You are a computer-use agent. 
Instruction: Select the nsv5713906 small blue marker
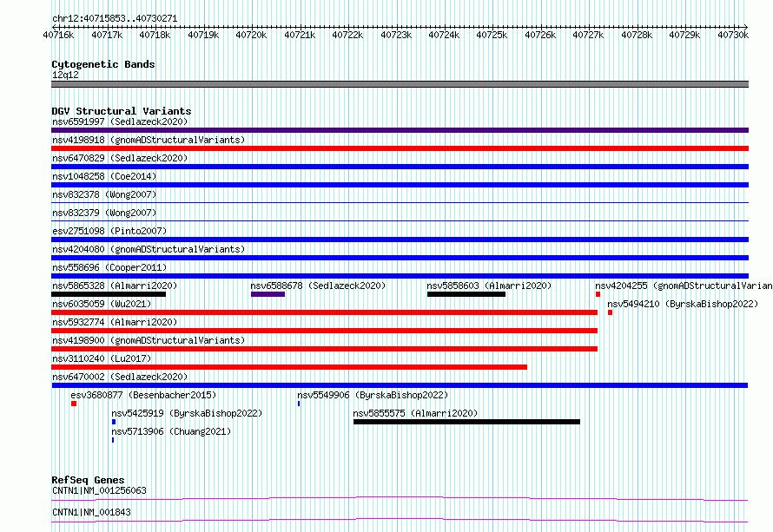(113, 440)
